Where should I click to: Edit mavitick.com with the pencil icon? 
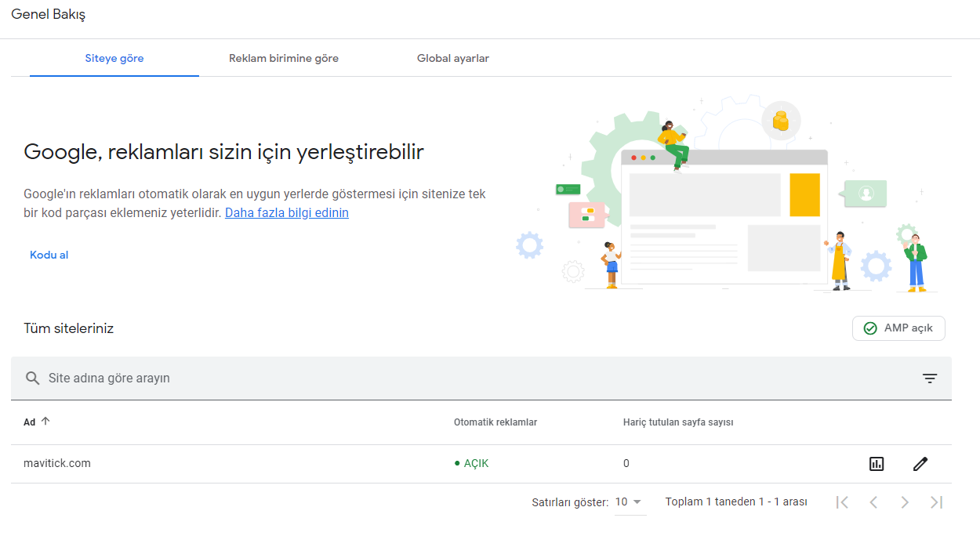click(x=920, y=464)
